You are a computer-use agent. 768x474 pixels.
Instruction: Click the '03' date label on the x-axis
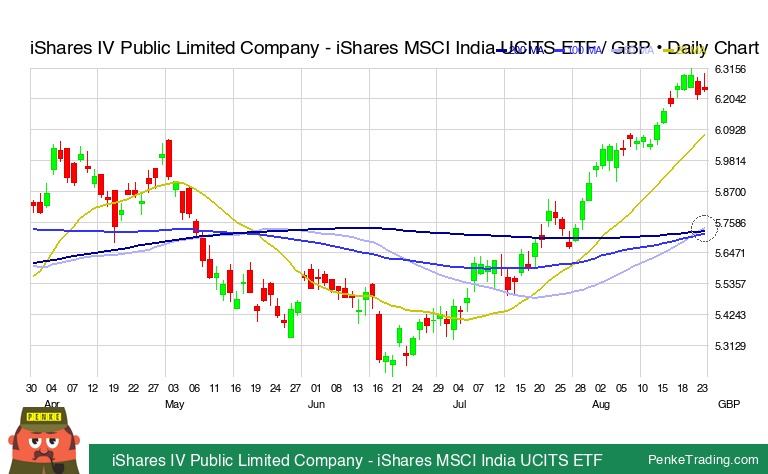point(173,388)
